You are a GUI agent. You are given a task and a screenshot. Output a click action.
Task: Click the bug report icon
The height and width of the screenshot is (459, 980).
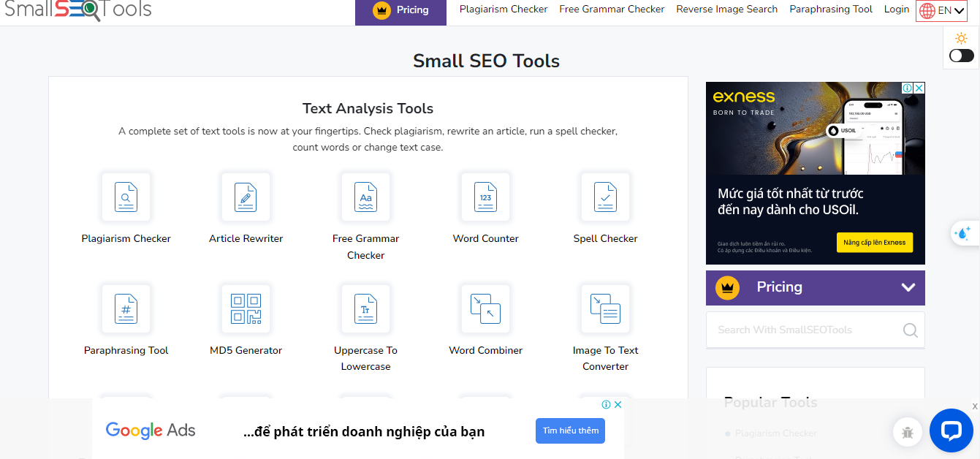tap(908, 432)
